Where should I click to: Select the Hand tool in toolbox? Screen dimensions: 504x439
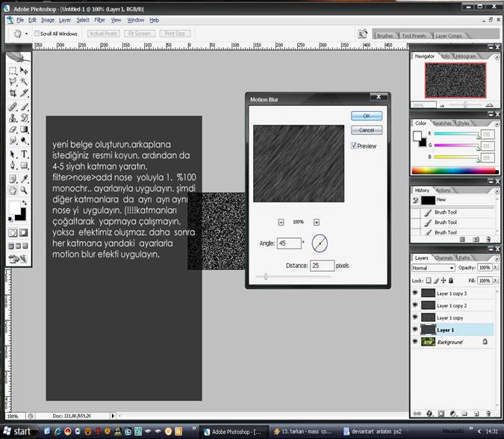point(13,190)
